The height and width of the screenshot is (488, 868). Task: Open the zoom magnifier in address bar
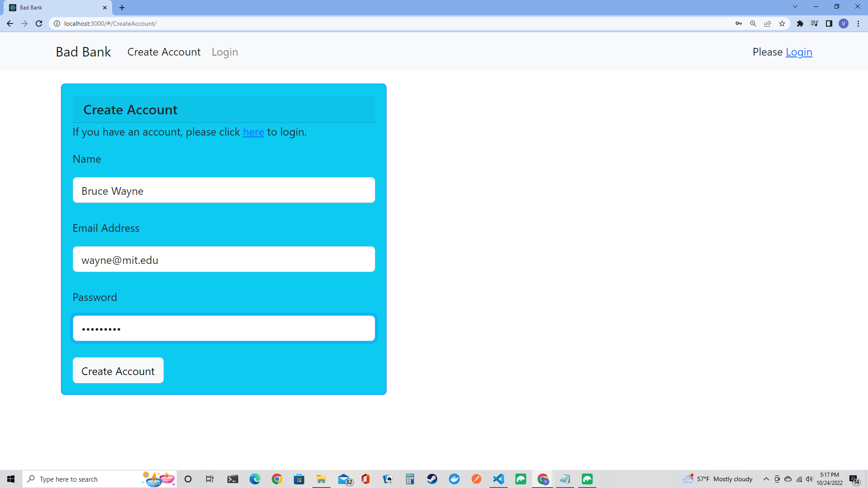click(x=753, y=23)
